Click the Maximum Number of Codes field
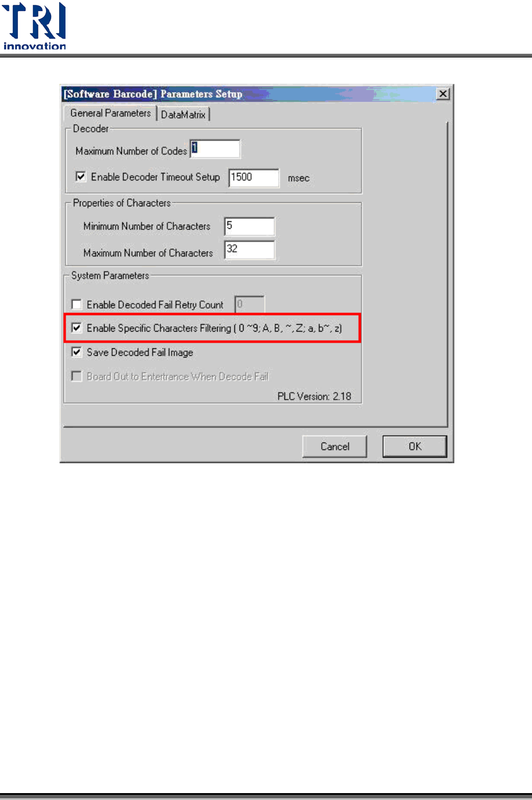The height and width of the screenshot is (800, 532). tap(215, 149)
